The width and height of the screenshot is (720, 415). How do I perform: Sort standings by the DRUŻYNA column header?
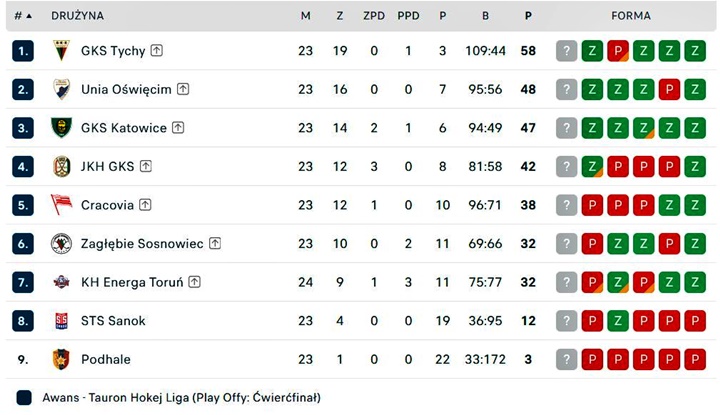point(77,16)
